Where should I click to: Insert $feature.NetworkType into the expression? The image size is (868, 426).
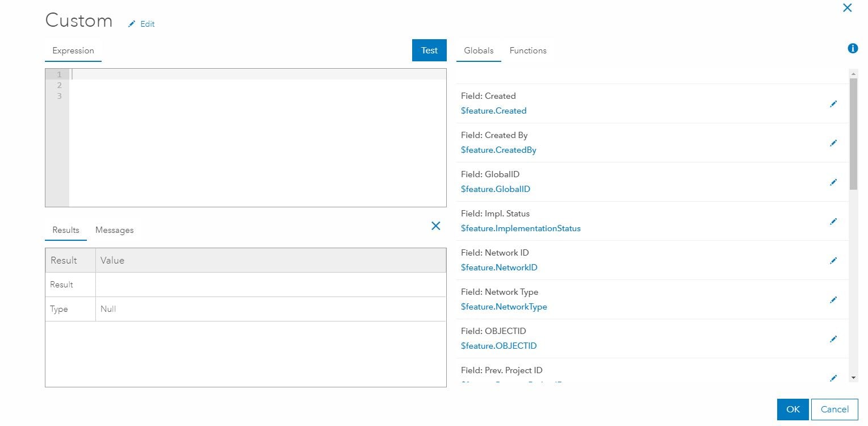click(x=504, y=307)
